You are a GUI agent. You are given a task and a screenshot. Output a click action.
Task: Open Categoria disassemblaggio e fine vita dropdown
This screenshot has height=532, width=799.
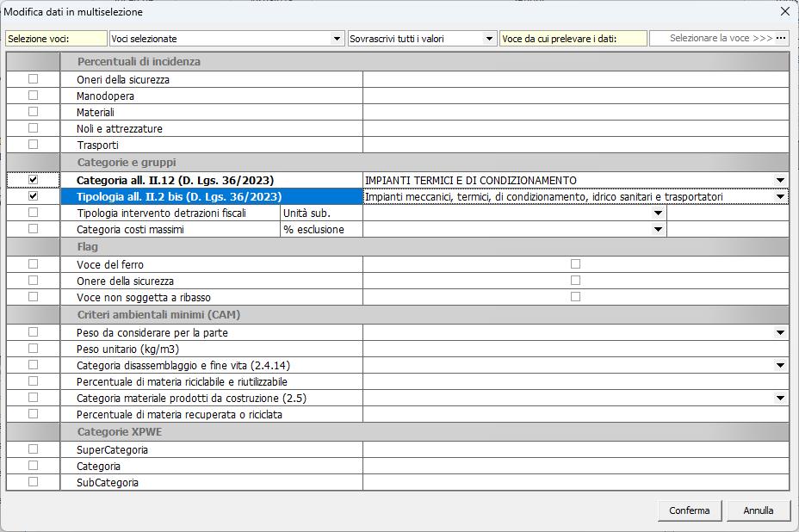(x=780, y=365)
